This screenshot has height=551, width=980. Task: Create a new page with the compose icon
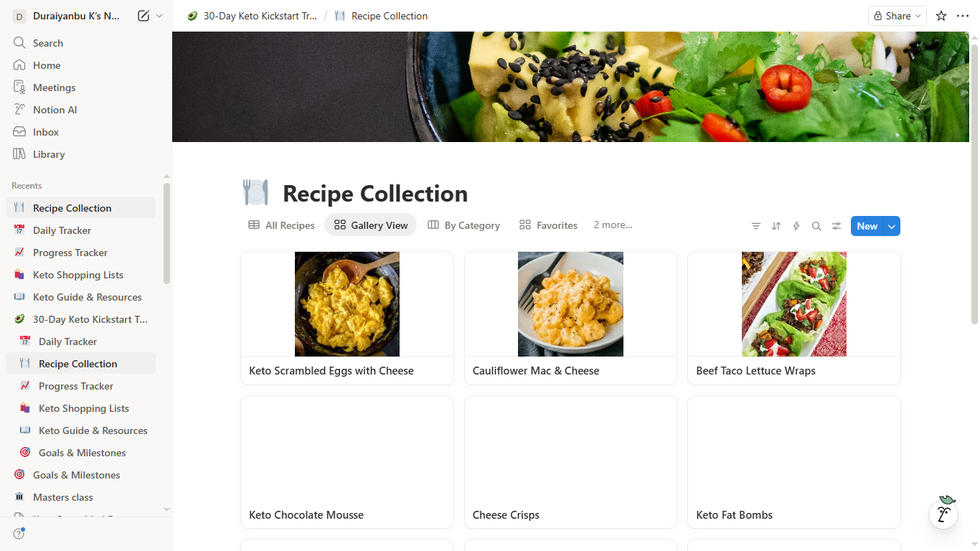(143, 16)
